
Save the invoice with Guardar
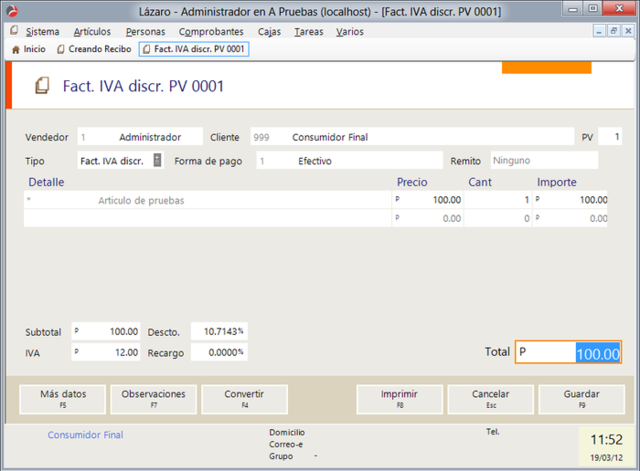[582, 399]
